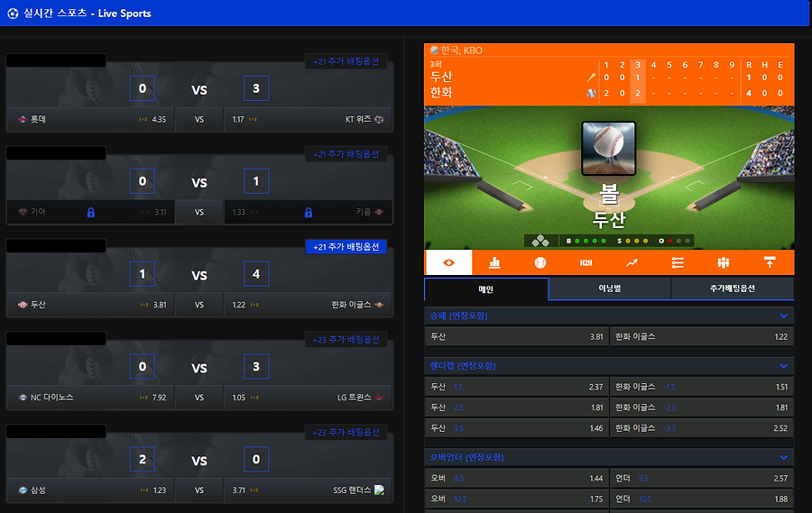Viewport: 812px width, 513px height.
Task: Select 한화 이글스 1.22 in 승패 panel
Action: (702, 336)
